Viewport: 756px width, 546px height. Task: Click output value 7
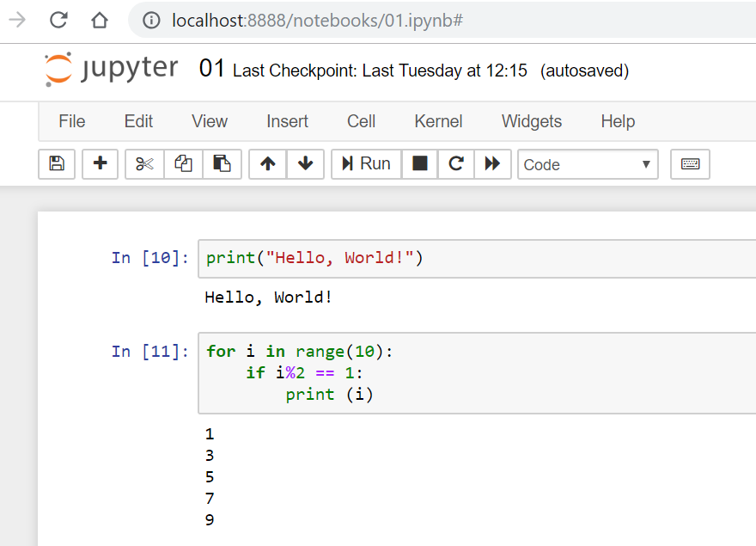[x=210, y=498]
